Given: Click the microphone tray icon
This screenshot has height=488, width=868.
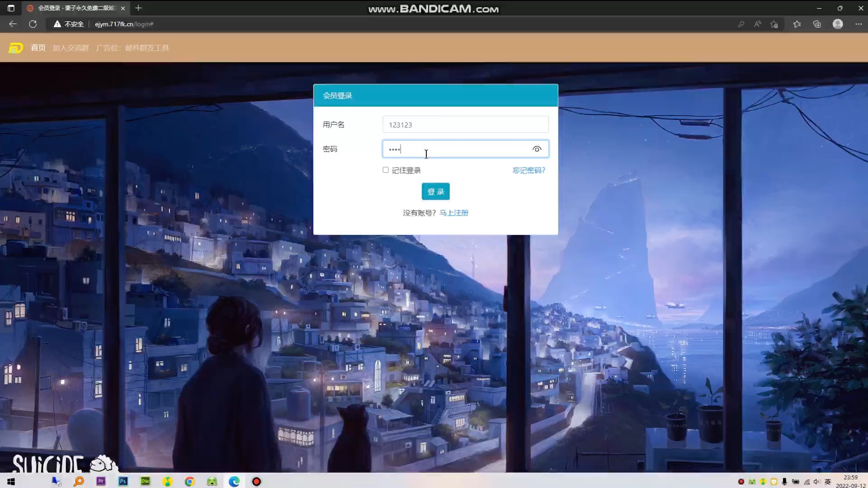Looking at the screenshot, I should pyautogui.click(x=784, y=482).
